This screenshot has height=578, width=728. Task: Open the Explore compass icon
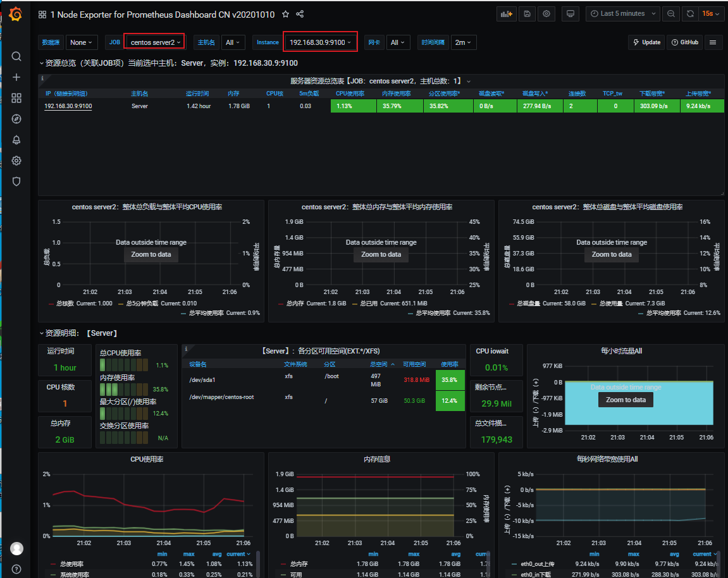[16, 119]
